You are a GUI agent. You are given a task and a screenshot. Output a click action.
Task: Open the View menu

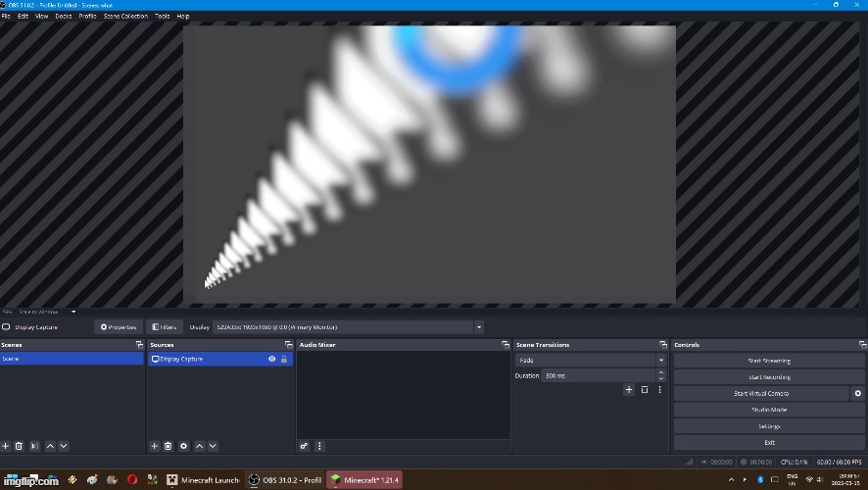(41, 16)
